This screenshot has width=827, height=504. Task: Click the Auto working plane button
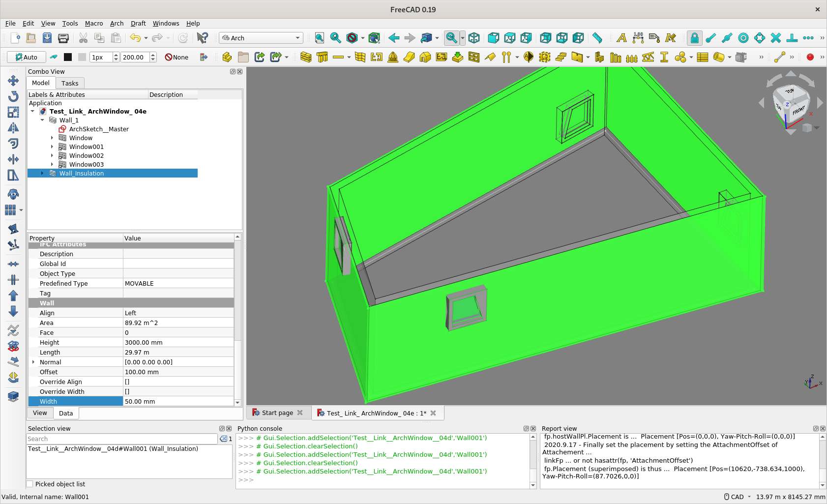26,57
